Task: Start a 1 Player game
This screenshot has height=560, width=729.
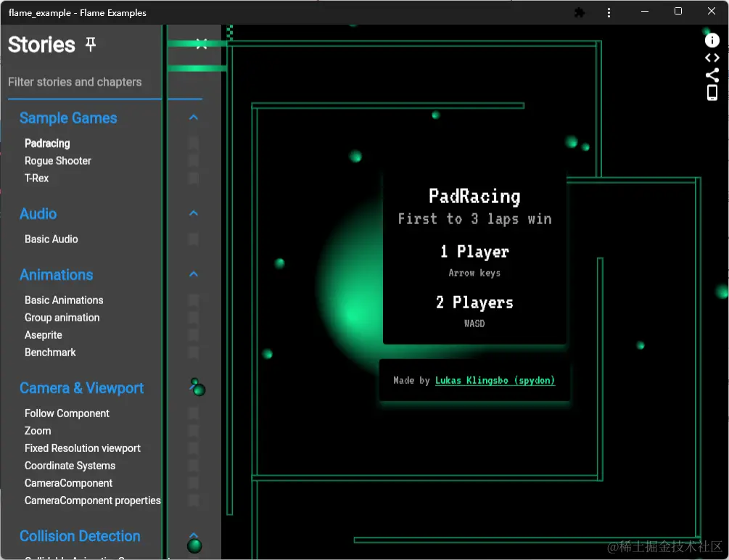Action: pyautogui.click(x=474, y=252)
